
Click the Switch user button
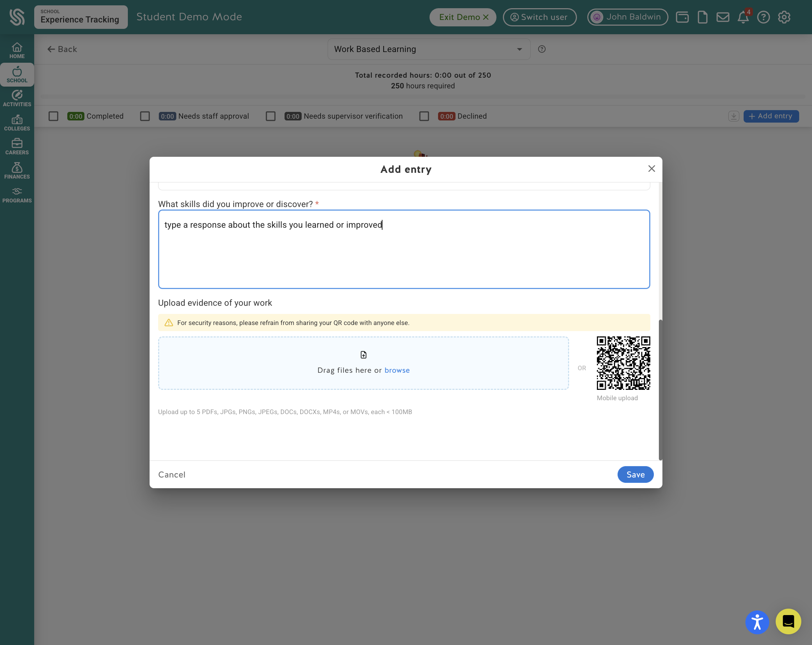pyautogui.click(x=539, y=17)
